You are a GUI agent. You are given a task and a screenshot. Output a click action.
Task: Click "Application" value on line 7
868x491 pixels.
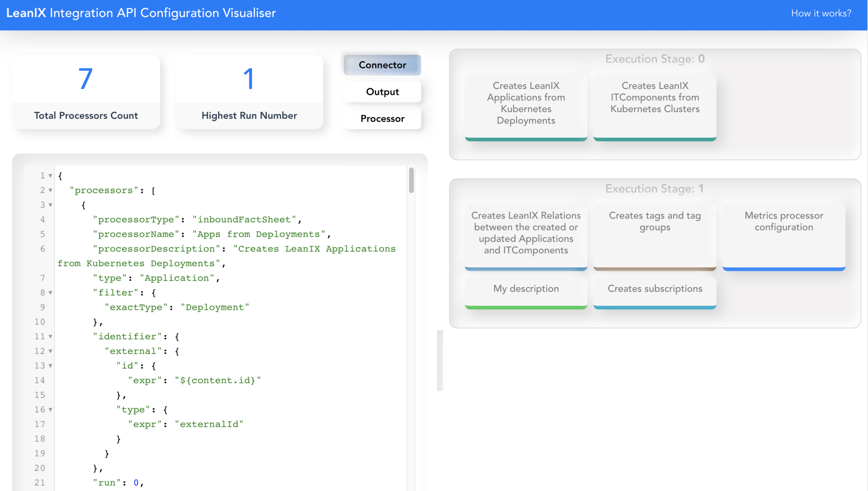point(177,278)
